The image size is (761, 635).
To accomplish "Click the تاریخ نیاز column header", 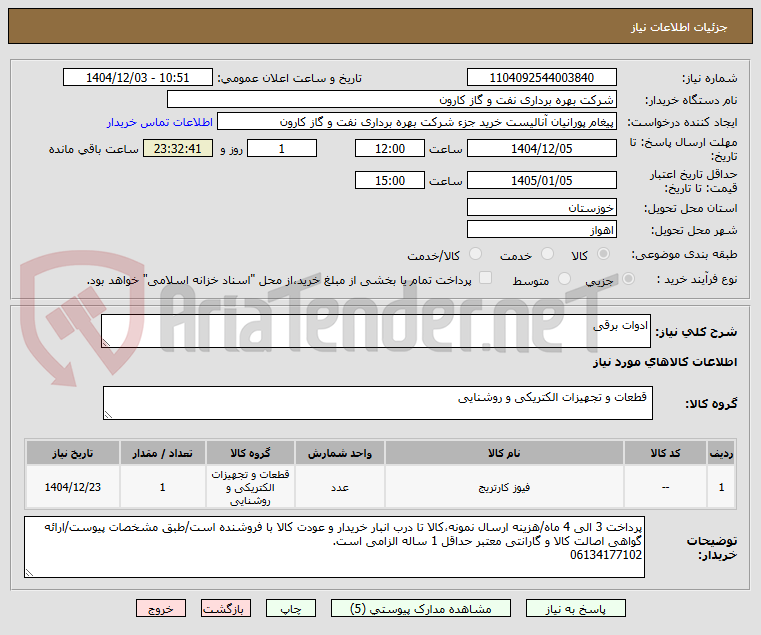I will 73,453.
